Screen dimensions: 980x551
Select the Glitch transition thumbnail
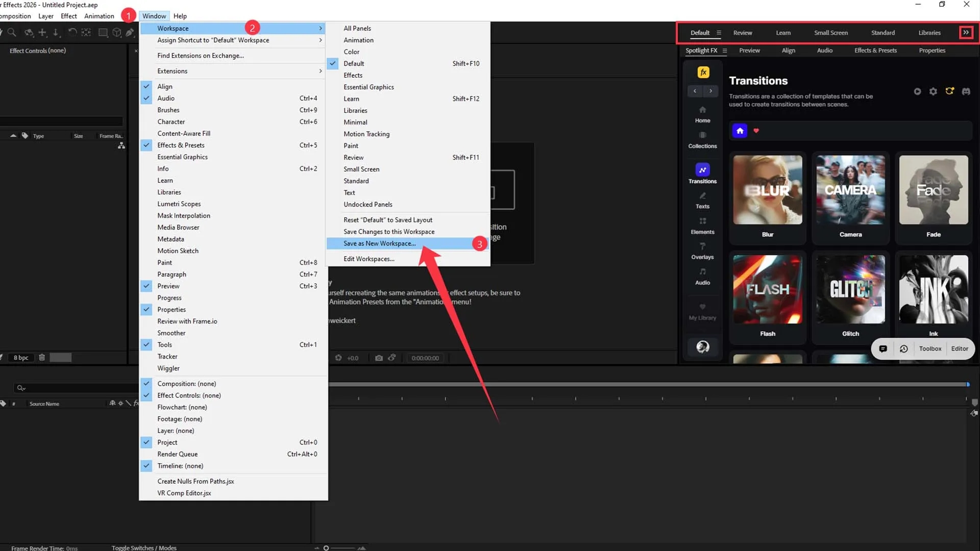click(x=850, y=290)
